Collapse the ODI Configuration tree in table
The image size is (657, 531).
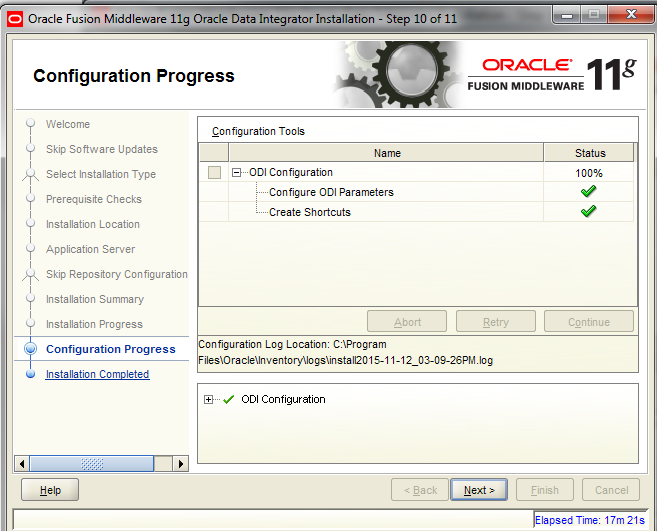click(x=236, y=173)
